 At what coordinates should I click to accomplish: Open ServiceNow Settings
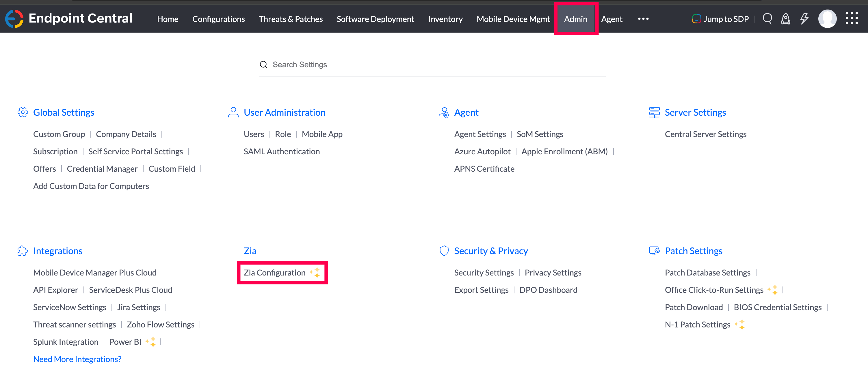[69, 307]
